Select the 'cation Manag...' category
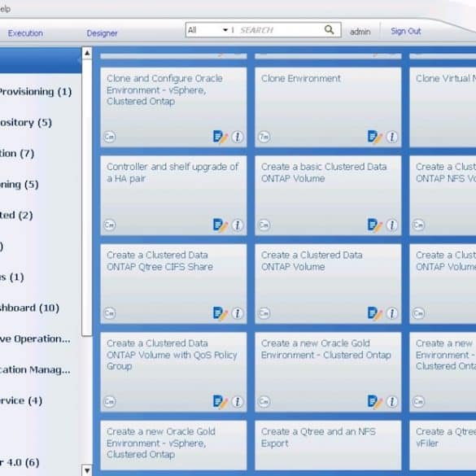 coord(35,369)
